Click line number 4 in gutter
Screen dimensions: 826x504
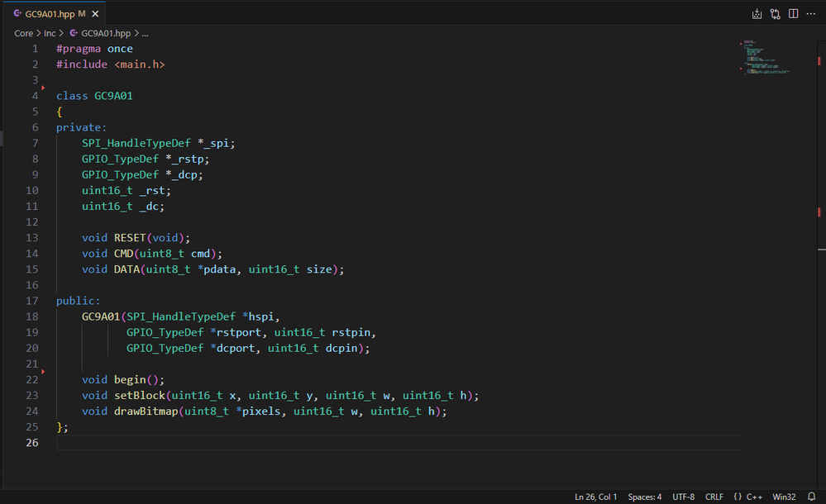coord(35,96)
